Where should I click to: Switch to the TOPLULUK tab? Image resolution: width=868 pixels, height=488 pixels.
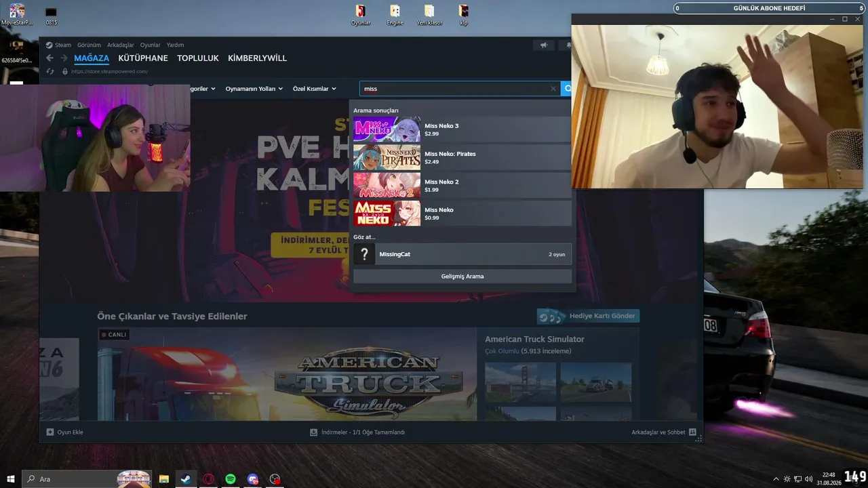(x=198, y=58)
